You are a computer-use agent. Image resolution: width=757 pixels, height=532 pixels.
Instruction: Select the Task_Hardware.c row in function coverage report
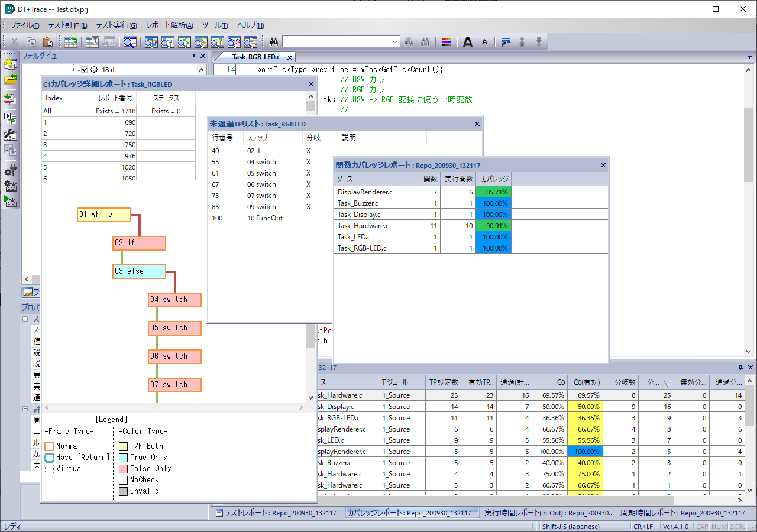click(x=363, y=226)
